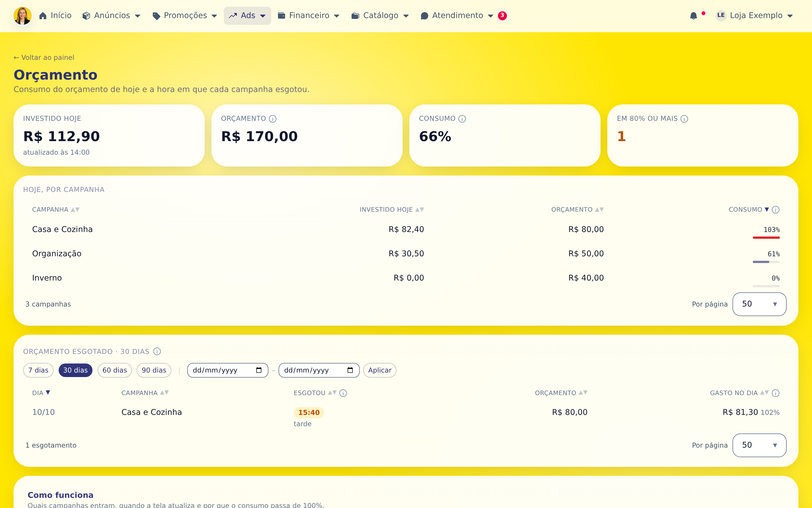This screenshot has width=812, height=508.
Task: Select the 7 dias filter
Action: (x=38, y=370)
